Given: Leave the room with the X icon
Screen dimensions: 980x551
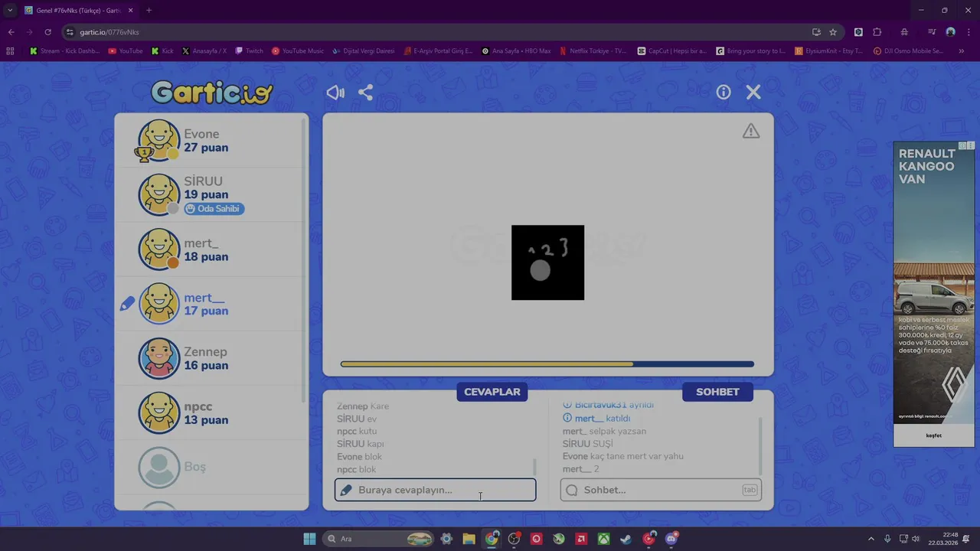Looking at the screenshot, I should click(753, 92).
